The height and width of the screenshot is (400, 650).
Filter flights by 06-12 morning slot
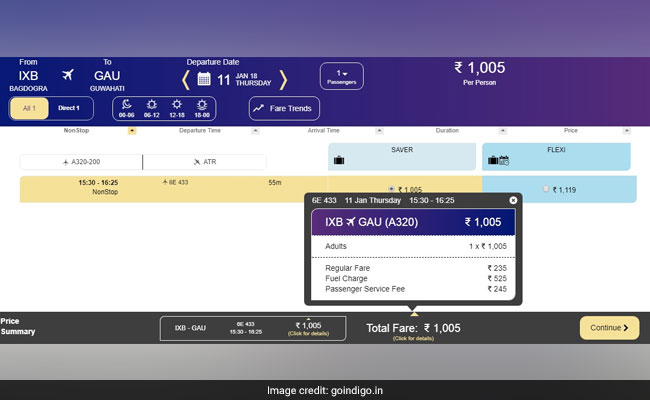pos(152,108)
